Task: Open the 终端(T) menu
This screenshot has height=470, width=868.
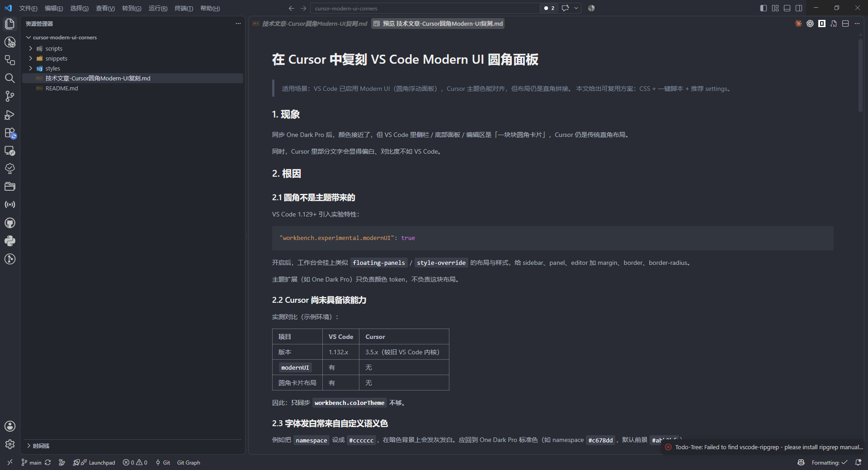Action: click(184, 8)
